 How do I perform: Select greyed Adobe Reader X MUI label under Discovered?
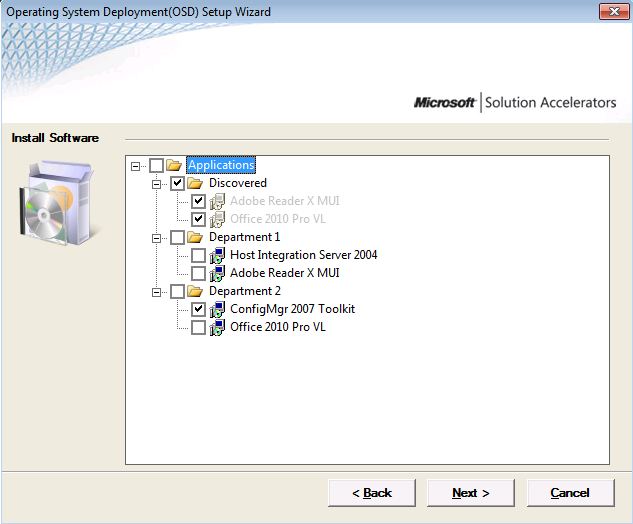click(x=285, y=201)
